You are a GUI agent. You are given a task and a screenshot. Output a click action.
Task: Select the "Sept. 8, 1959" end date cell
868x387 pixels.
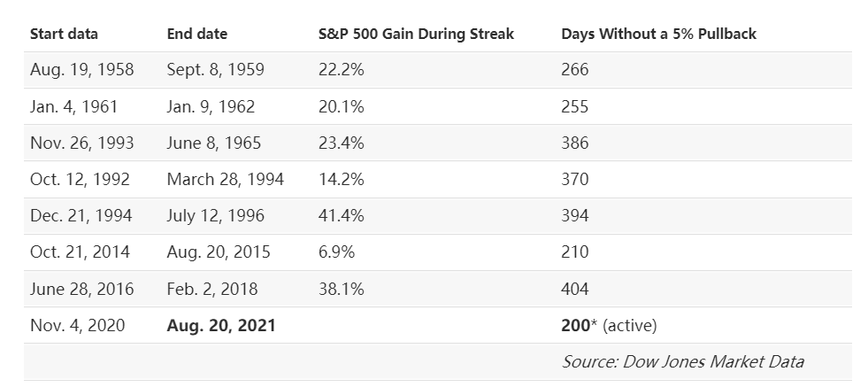[x=215, y=70]
